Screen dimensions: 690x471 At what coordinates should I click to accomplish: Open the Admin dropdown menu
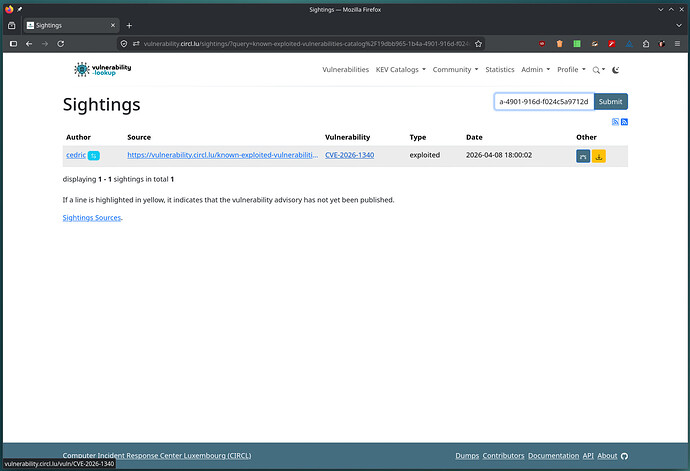pos(535,70)
